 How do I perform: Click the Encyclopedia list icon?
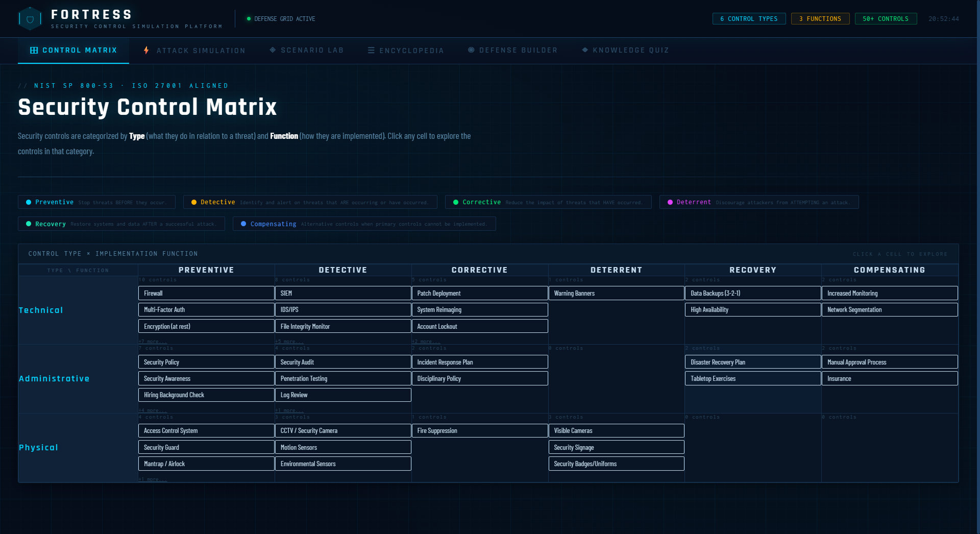coord(371,51)
